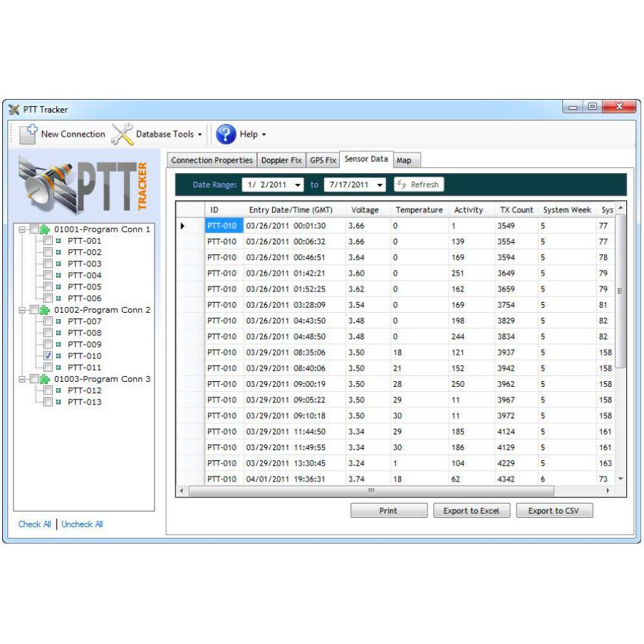Click the New Connection label

pos(73,135)
